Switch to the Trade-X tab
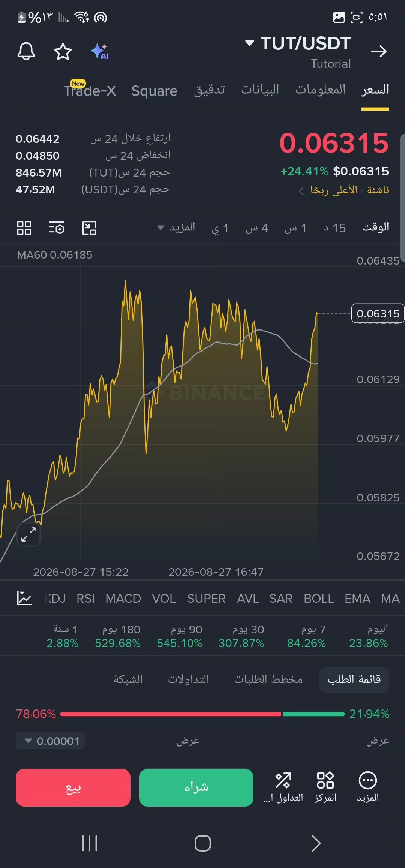Viewport: 405px width, 868px height. tap(90, 90)
